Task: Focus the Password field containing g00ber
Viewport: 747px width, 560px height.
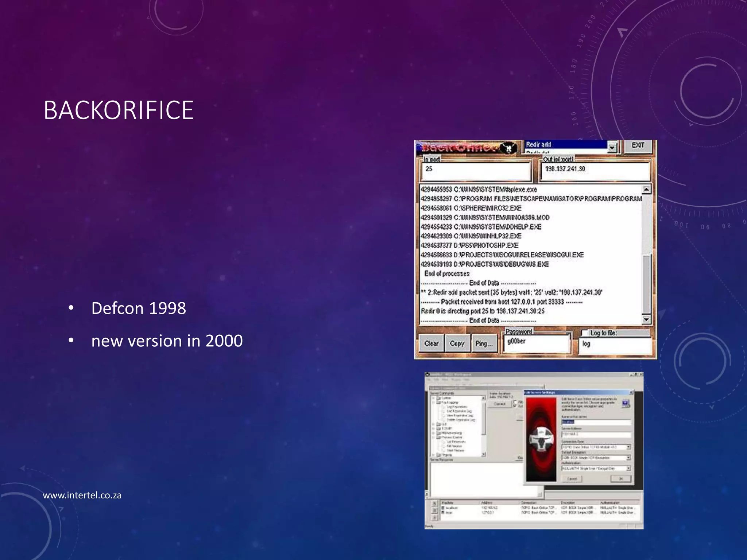Action: [x=537, y=344]
